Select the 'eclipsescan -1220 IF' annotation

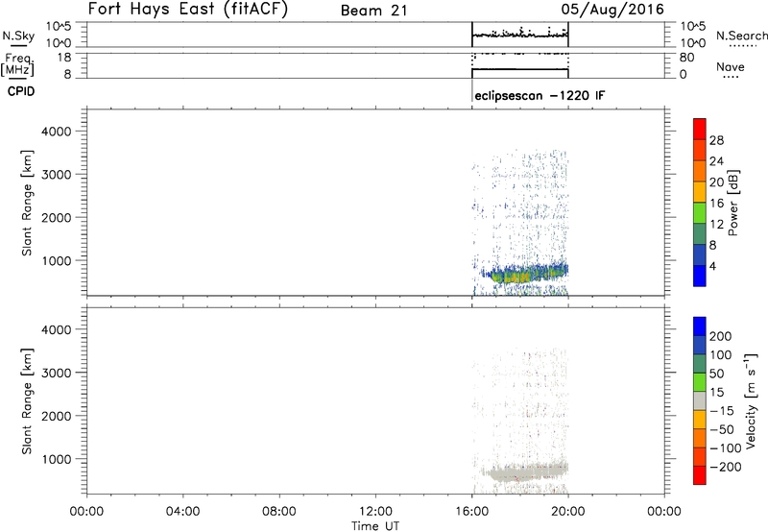[x=540, y=95]
